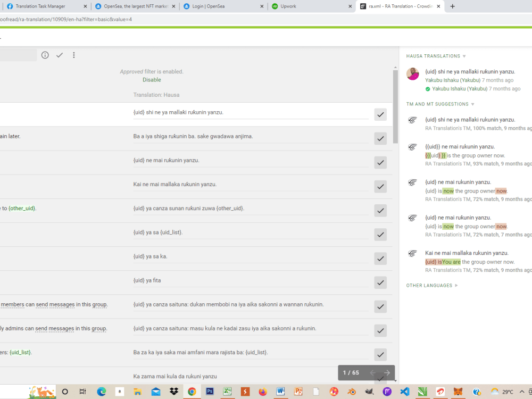Click the '{uid} ya fita' translation text

(x=147, y=280)
